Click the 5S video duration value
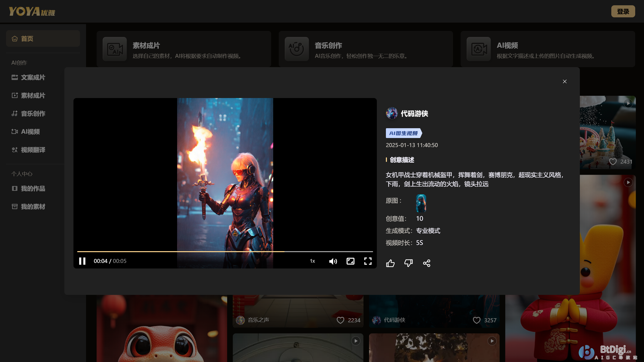Viewport: 644px width, 362px height. pos(420,243)
